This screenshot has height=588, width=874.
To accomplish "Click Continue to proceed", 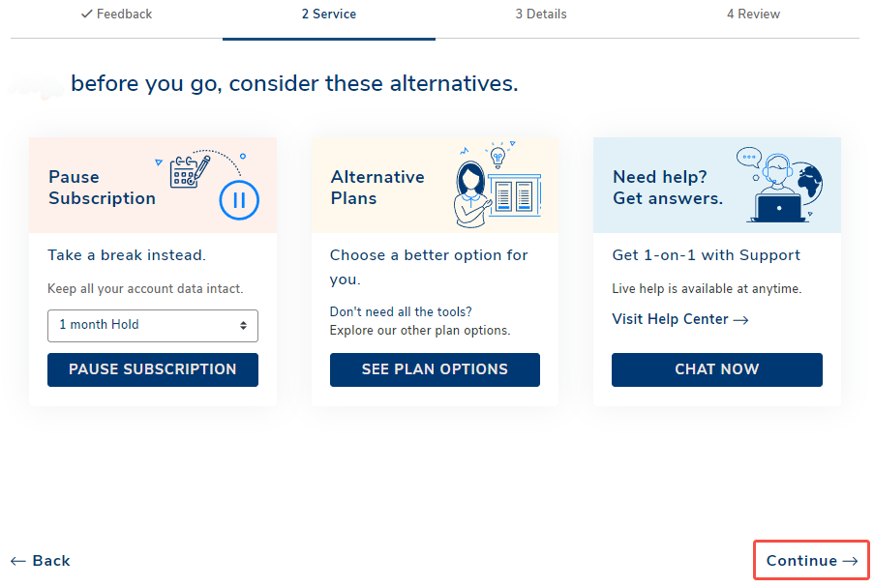I will coord(811,561).
